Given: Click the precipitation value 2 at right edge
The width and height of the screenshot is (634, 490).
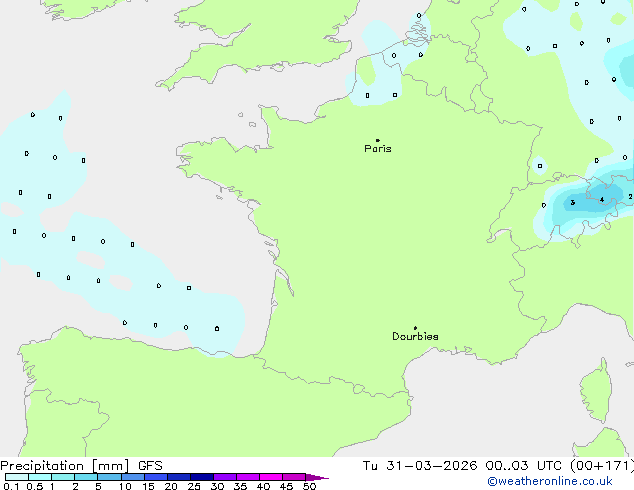Looking at the screenshot, I should coord(629,197).
